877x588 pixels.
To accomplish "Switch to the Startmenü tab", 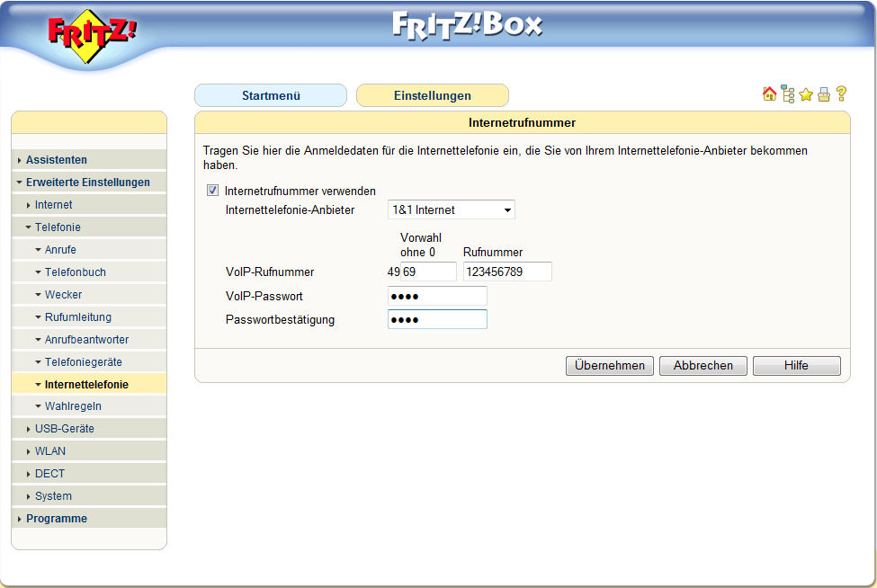I will pyautogui.click(x=271, y=95).
